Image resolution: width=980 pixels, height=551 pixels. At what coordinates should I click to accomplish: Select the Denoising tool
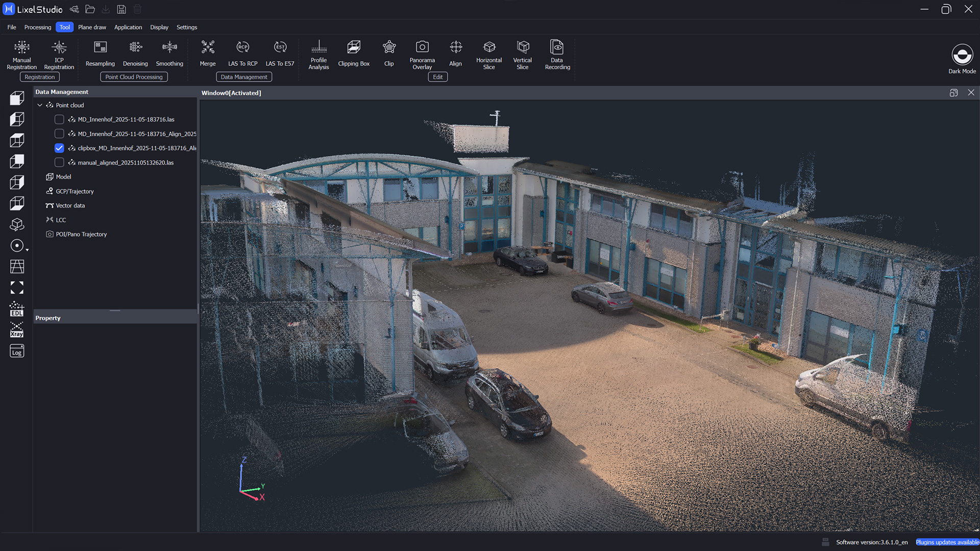(135, 52)
